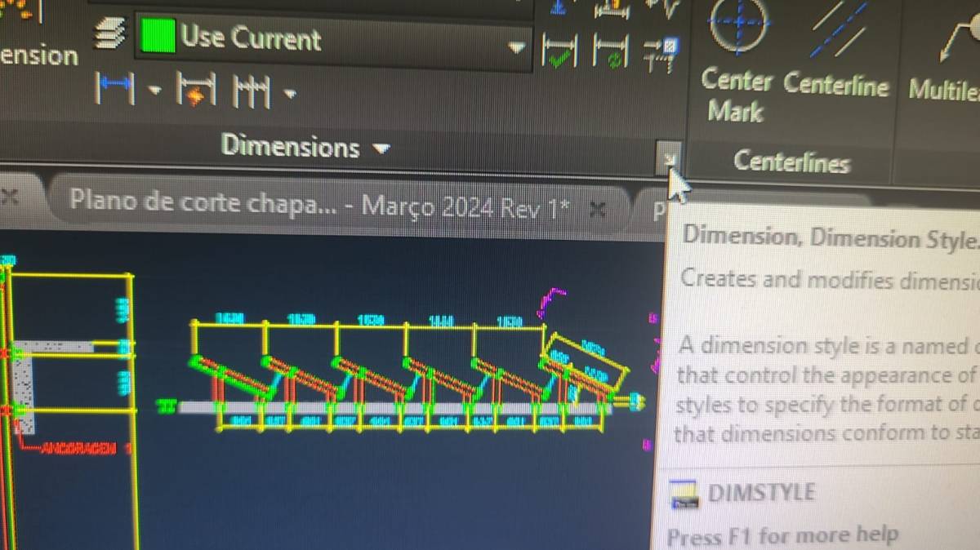Viewport: 980px width, 550px height.
Task: Click the 'Dimension, Dimension Style' tooltip title
Action: (831, 237)
